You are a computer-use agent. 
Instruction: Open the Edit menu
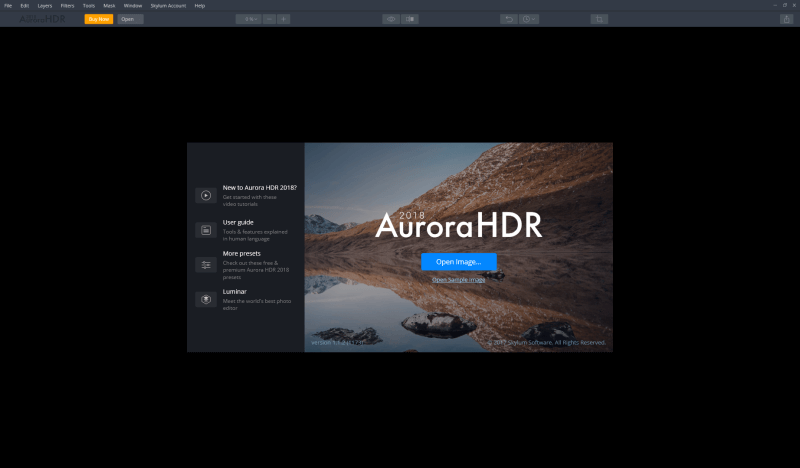[24, 6]
